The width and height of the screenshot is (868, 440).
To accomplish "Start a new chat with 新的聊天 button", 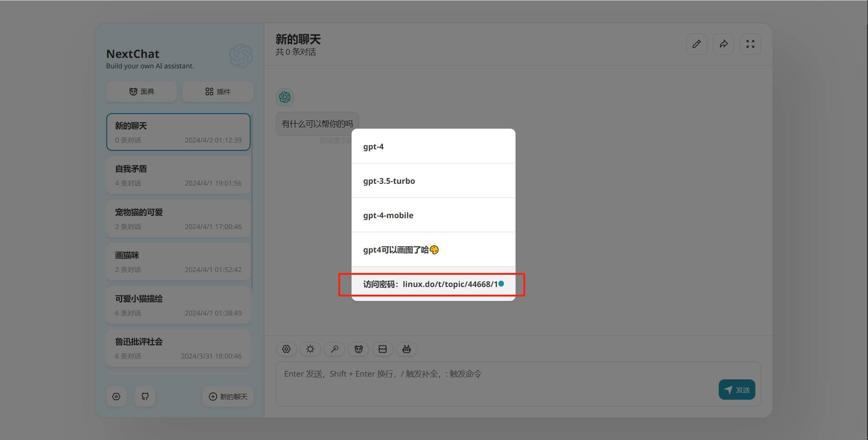I will [x=228, y=397].
